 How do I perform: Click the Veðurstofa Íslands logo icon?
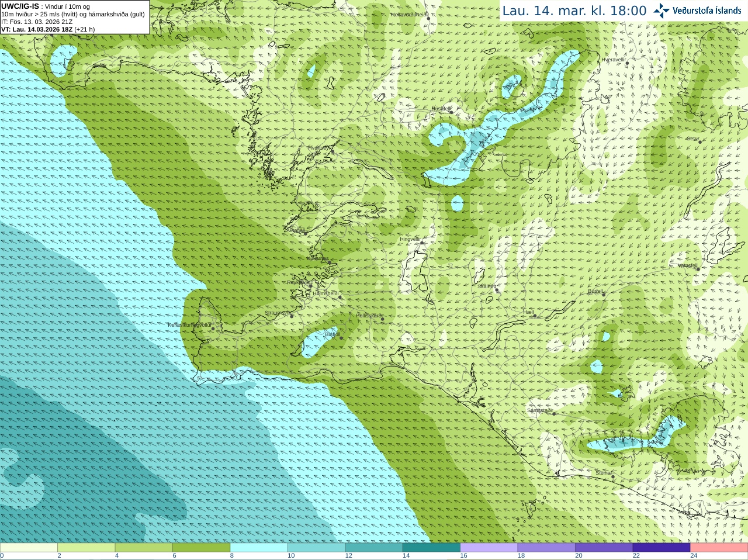(x=662, y=11)
